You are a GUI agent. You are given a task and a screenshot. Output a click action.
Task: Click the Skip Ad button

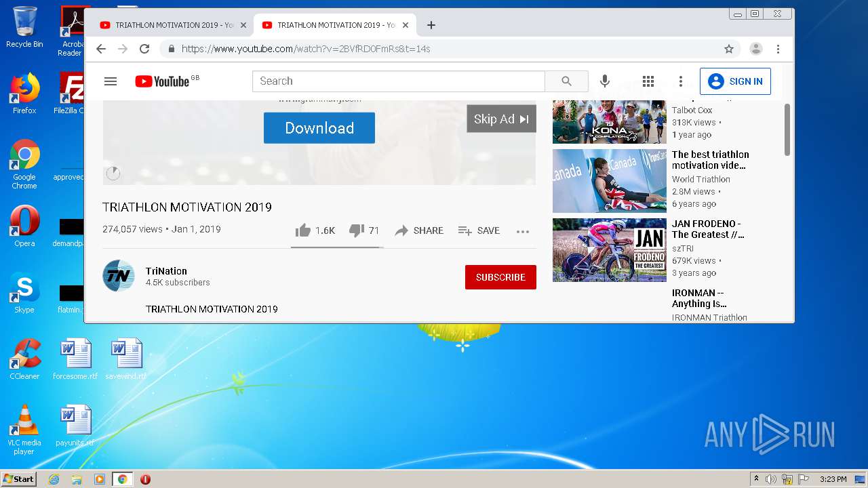[501, 119]
